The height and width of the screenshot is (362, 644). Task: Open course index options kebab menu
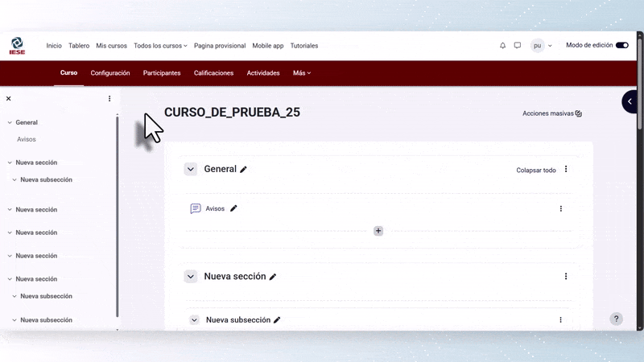pos(109,98)
